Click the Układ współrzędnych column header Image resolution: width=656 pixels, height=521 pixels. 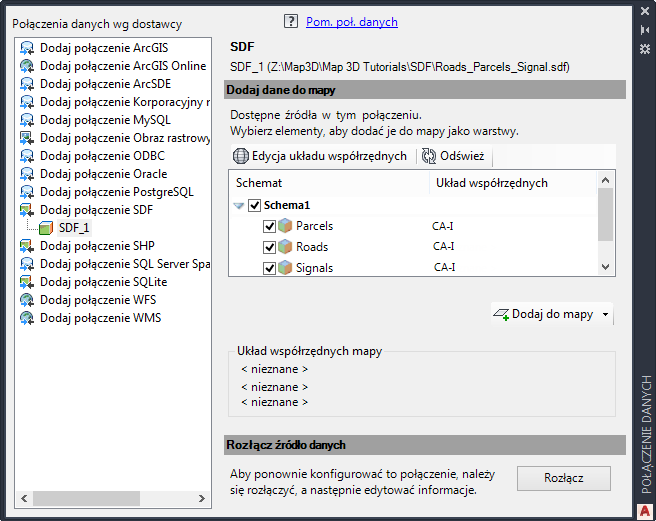point(491,183)
